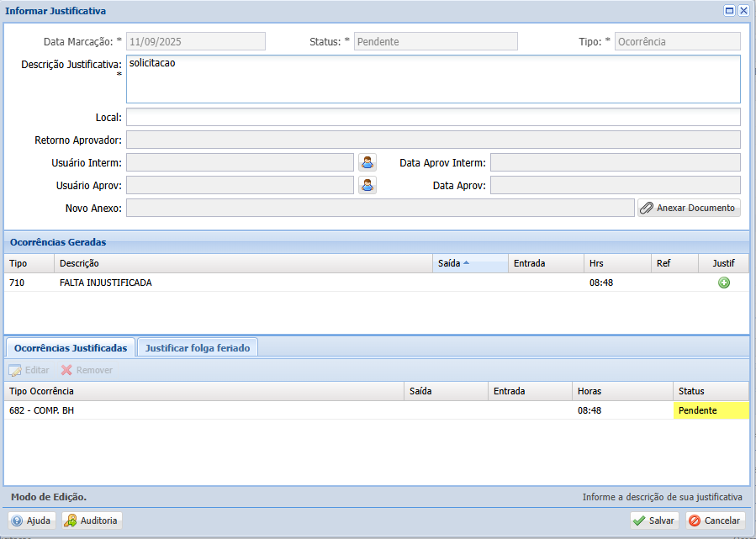
Task: Click the Ref column header
Action: [x=675, y=263]
